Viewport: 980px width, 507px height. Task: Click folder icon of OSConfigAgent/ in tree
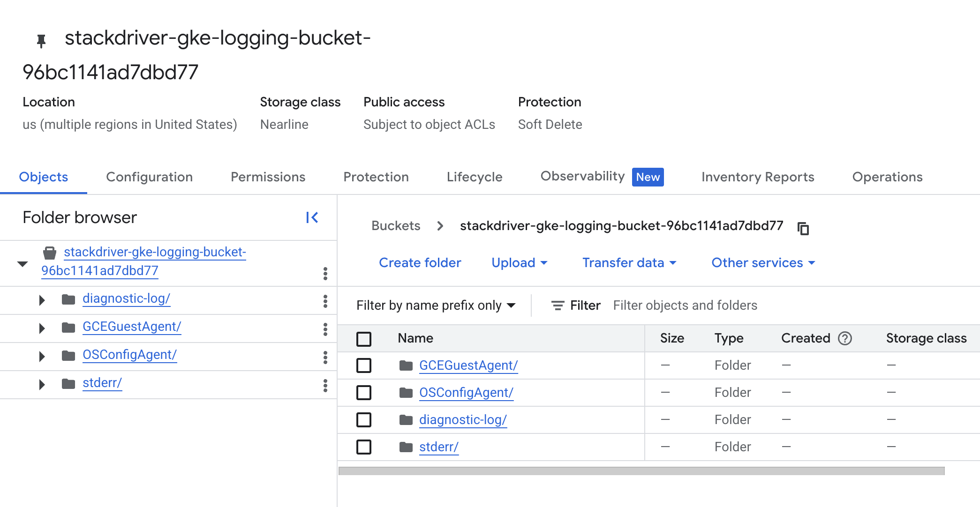(x=68, y=356)
